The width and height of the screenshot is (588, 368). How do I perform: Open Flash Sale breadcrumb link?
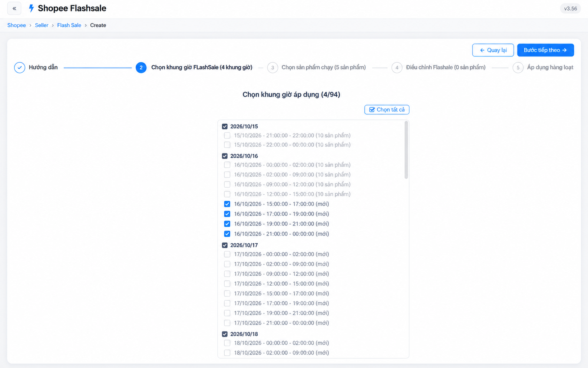point(69,25)
